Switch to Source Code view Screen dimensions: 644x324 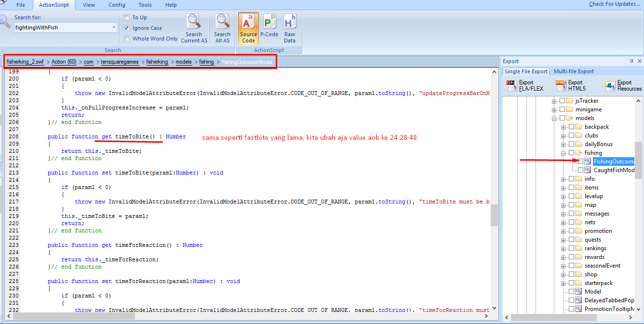coord(248,28)
